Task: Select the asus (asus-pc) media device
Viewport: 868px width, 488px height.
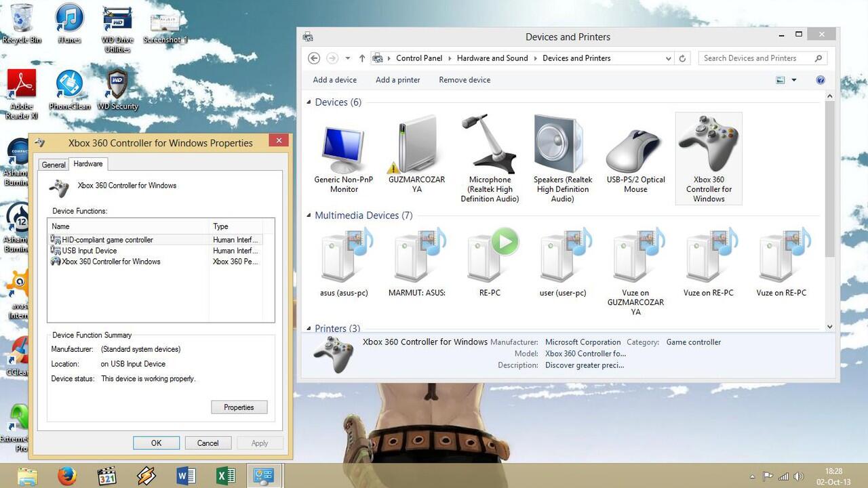Action: [x=344, y=263]
